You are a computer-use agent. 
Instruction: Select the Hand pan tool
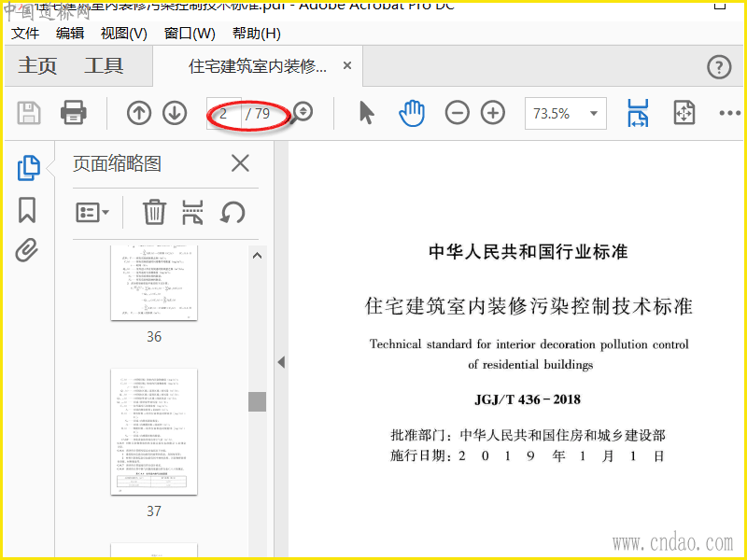click(411, 113)
